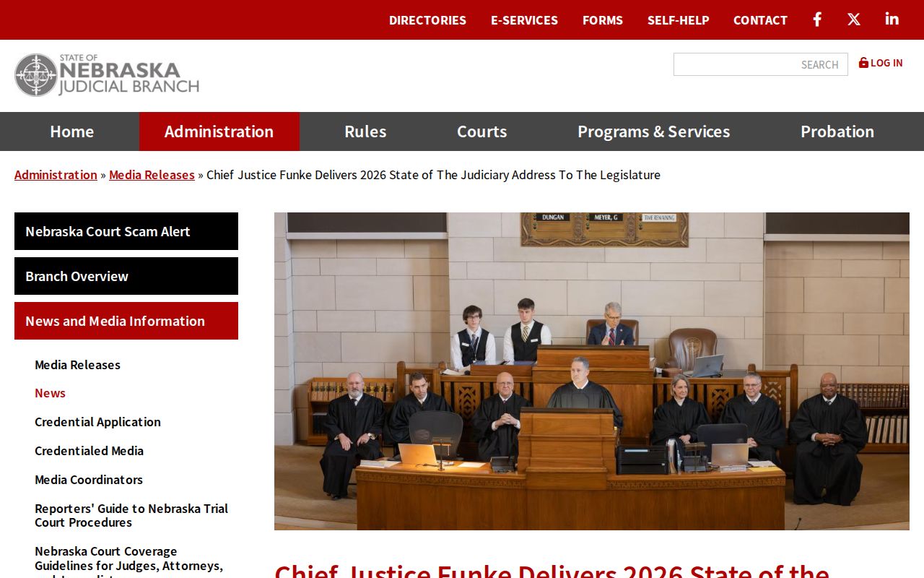Open the Facebook icon link
924x578 pixels.
click(817, 20)
